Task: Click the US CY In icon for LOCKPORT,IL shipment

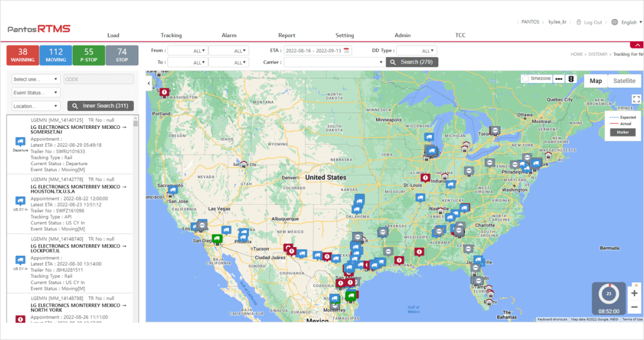Action: click(20, 260)
